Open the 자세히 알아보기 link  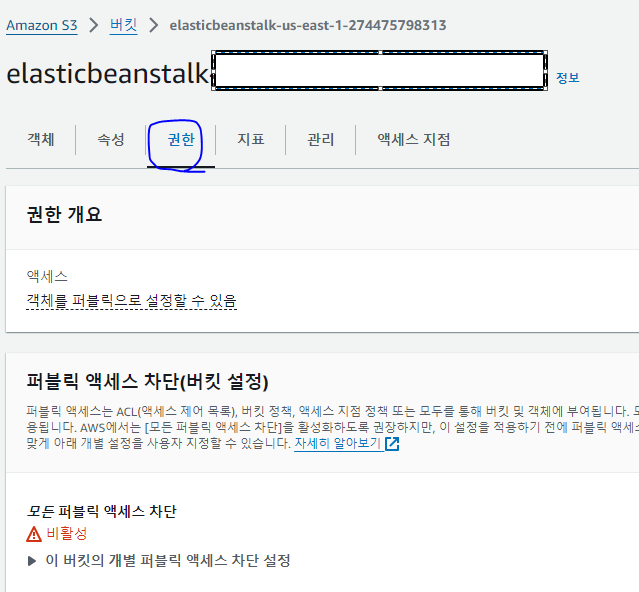[x=338, y=443]
